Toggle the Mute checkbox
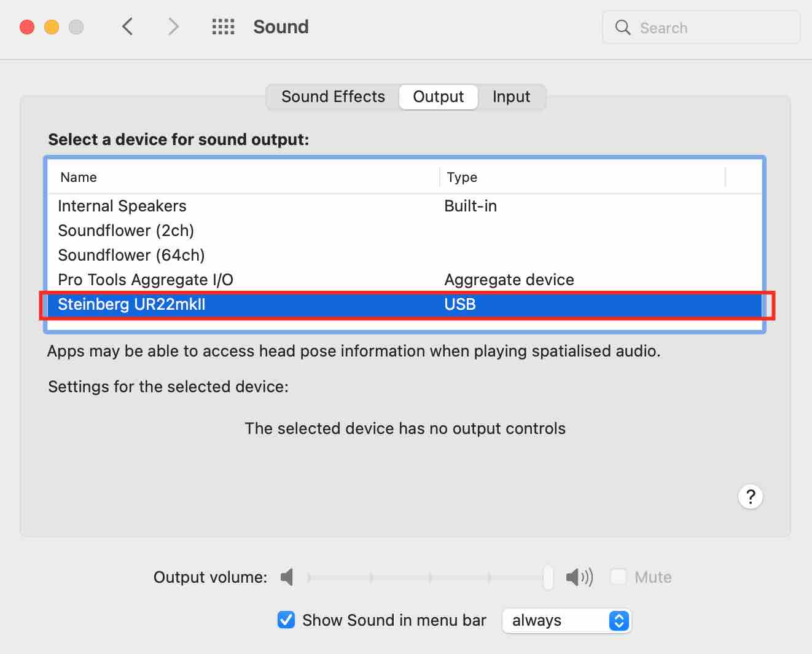Screen dimensions: 812x654 [x=618, y=577]
